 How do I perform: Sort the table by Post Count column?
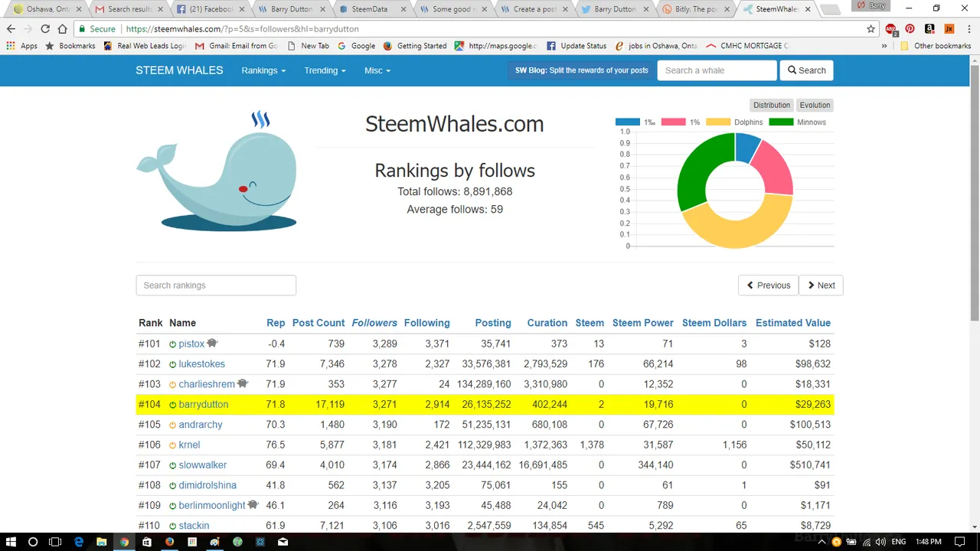[318, 323]
